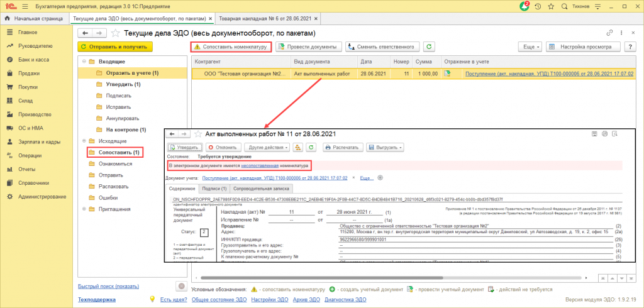Open the Еще dropdown in main toolbar
The image size is (644, 308).
coord(530,47)
